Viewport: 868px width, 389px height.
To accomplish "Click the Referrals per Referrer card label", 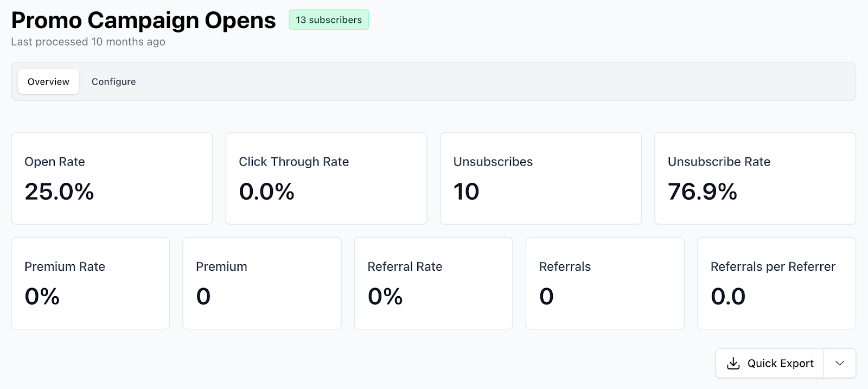I will pyautogui.click(x=773, y=266).
